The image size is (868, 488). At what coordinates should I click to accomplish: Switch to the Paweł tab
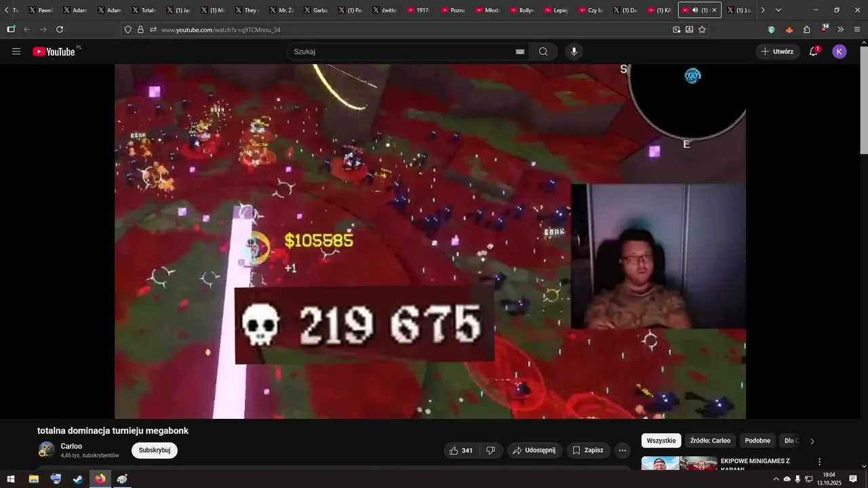coord(41,10)
